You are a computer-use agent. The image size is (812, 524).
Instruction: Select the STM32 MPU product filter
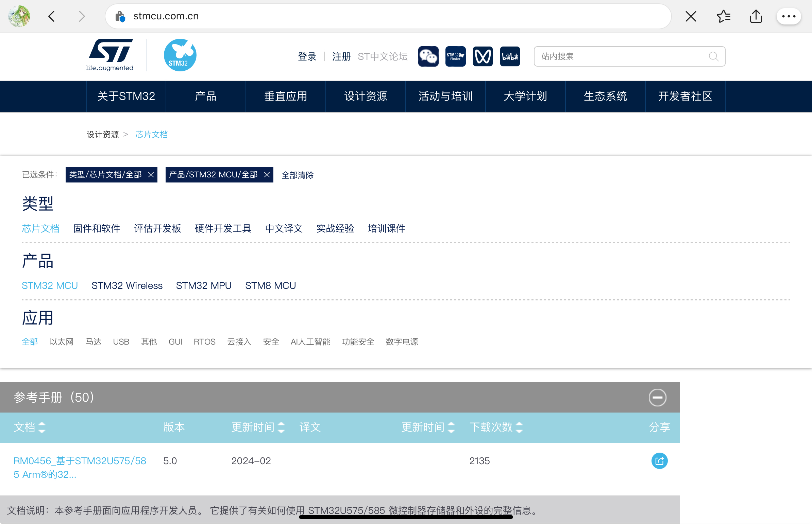[x=204, y=285]
